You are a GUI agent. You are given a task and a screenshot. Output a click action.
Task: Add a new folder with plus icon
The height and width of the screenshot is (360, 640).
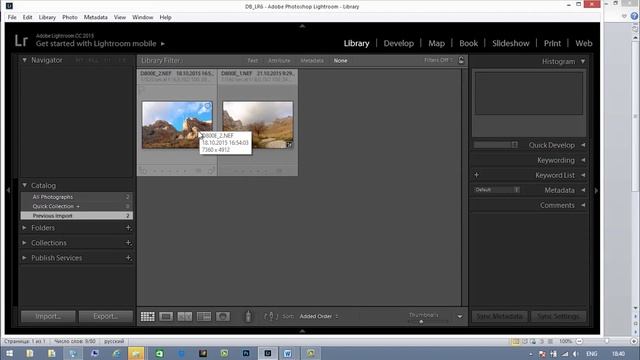pyautogui.click(x=128, y=228)
